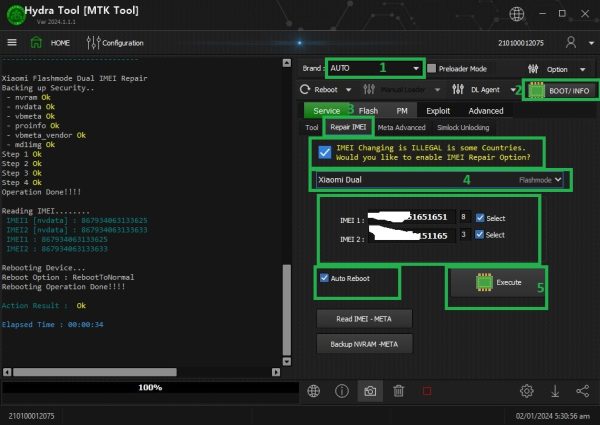
Task: Open the Meta Advanced sub-tab
Action: (x=401, y=127)
